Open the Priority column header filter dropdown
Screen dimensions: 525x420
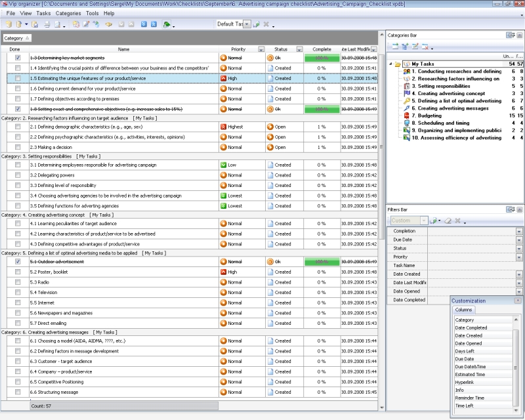click(x=261, y=49)
